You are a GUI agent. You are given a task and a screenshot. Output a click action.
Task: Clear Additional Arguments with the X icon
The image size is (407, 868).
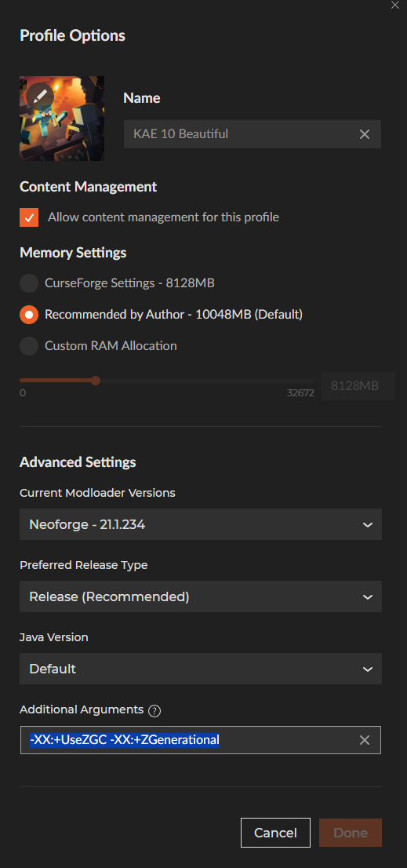[x=365, y=740]
